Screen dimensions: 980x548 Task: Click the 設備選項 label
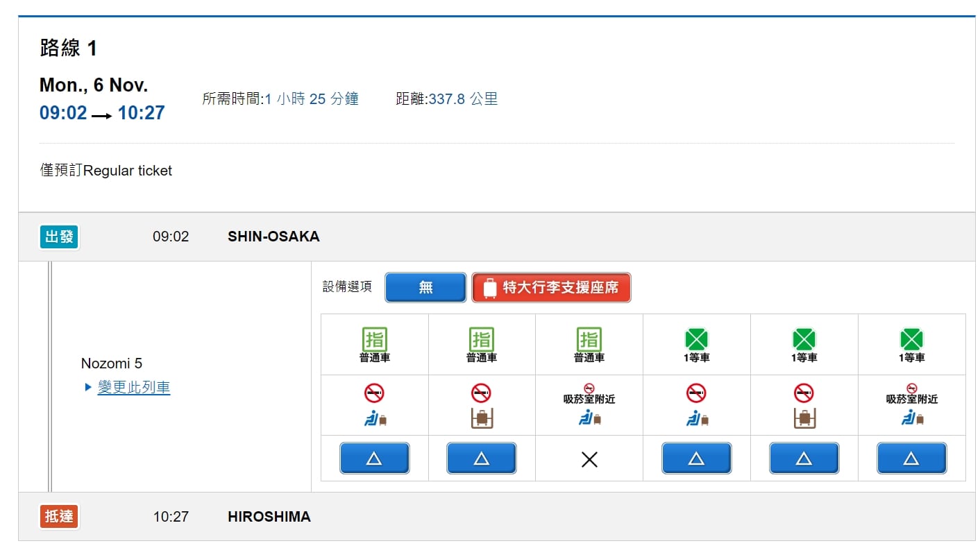point(347,286)
